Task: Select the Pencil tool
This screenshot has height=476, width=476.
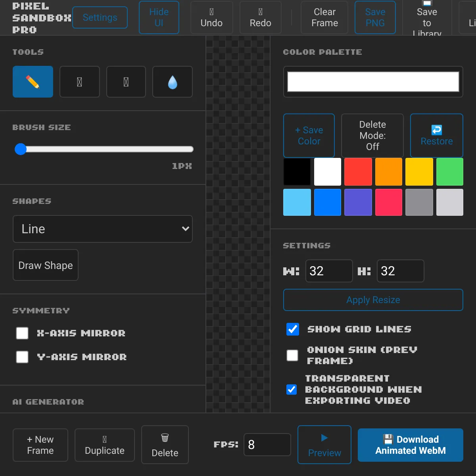Action: (33, 82)
